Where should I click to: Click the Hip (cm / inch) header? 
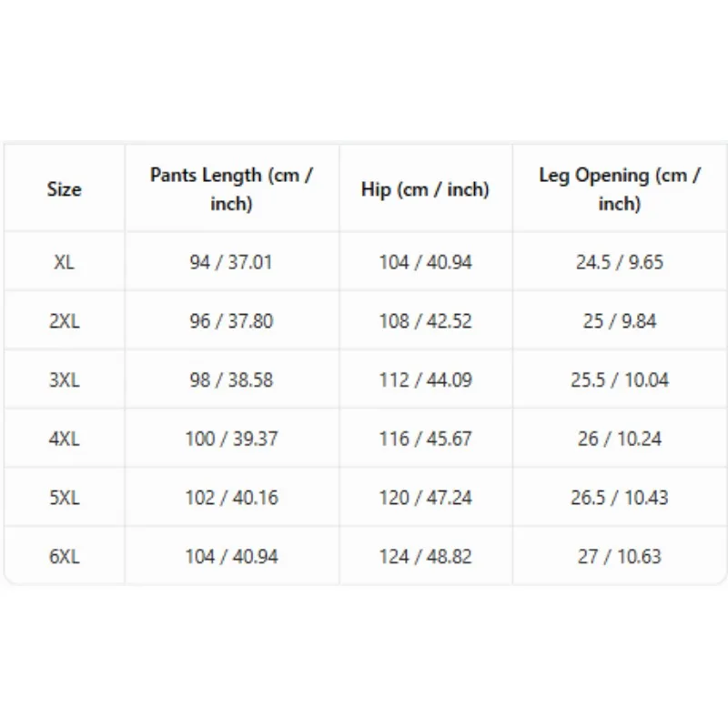coord(425,189)
